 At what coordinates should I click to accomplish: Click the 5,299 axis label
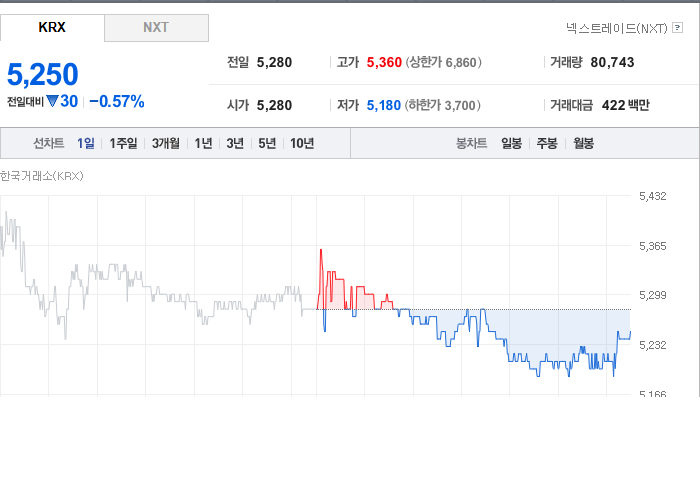tap(653, 295)
